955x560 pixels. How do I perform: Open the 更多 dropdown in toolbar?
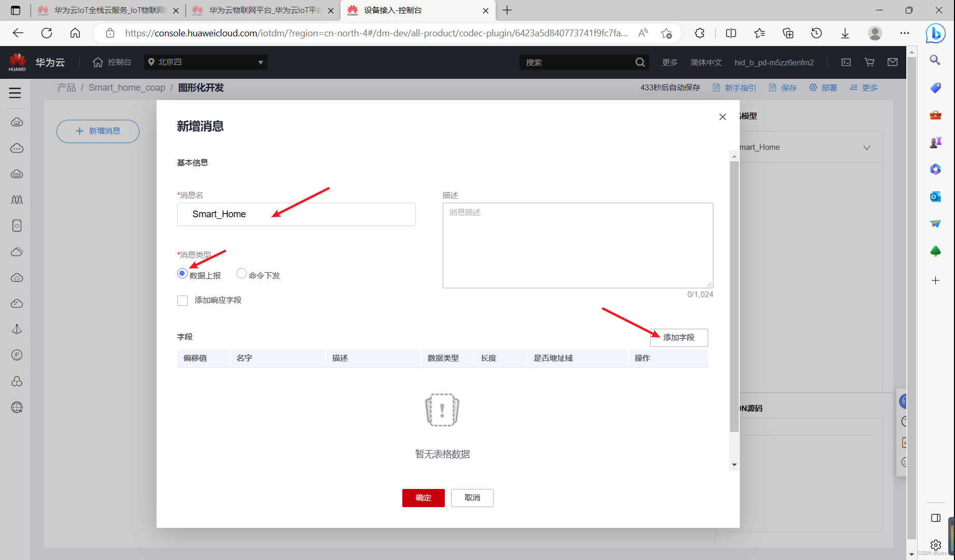click(x=864, y=88)
